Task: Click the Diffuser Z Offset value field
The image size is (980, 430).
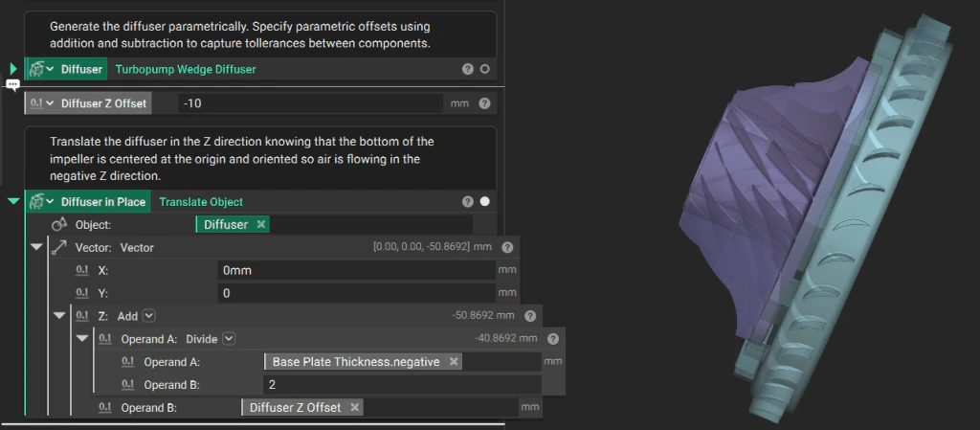Action: (311, 103)
